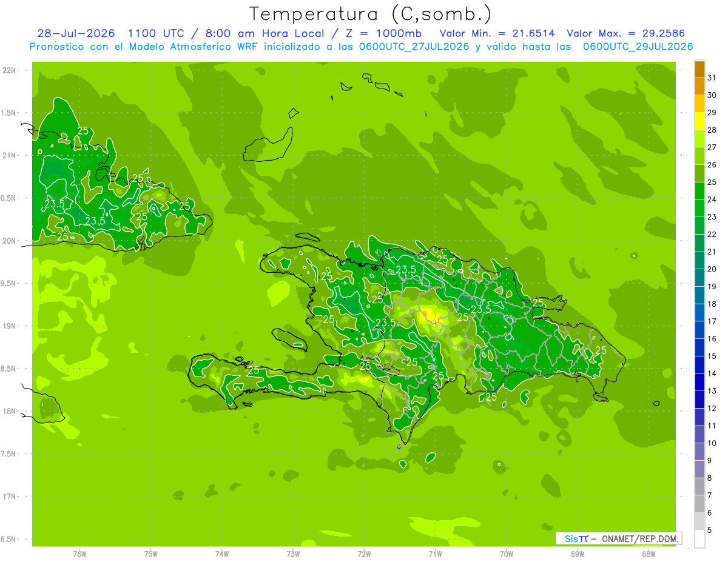The height and width of the screenshot is (562, 728).
Task: Pick the gray legend swatch between 6 and 7
Action: (x=699, y=504)
